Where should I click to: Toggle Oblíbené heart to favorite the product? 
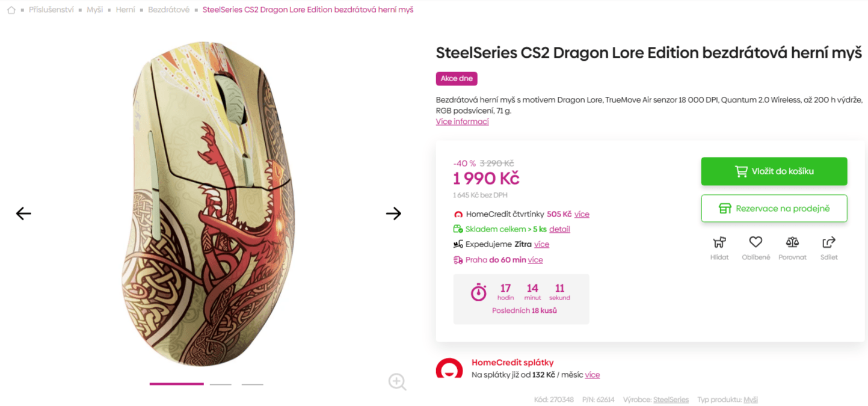point(756,242)
